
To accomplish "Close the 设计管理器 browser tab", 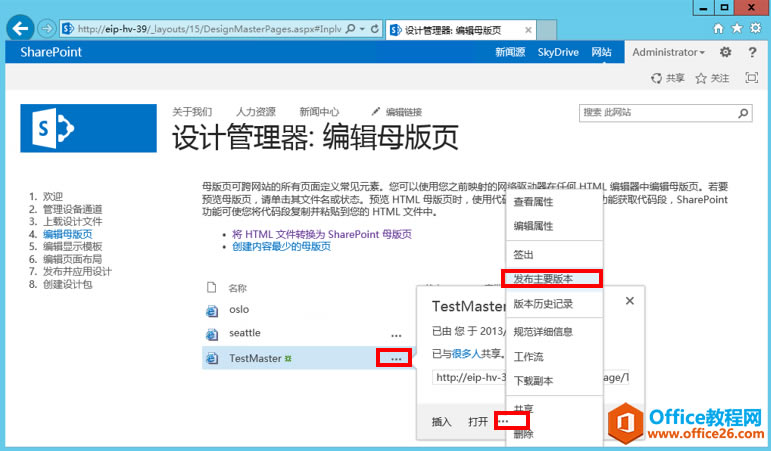I will [x=528, y=30].
